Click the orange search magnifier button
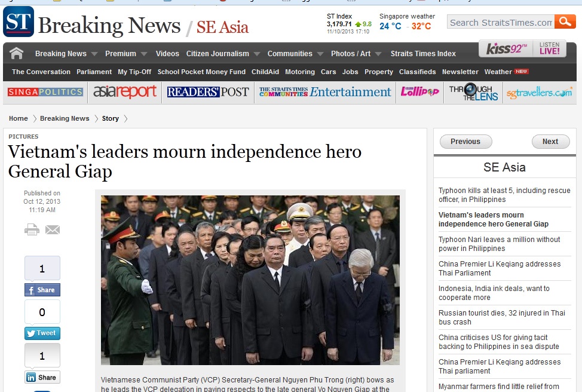This screenshot has width=582, height=392. coord(565,22)
